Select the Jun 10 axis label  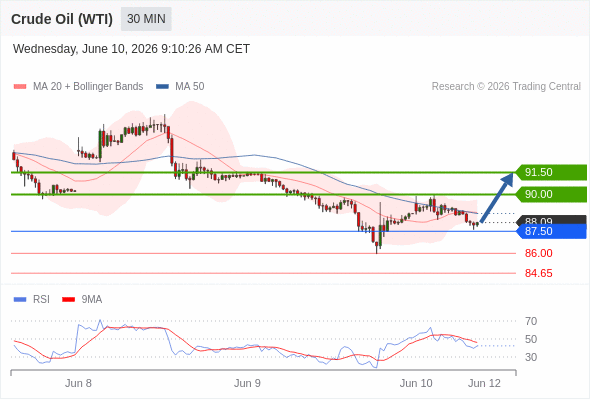(416, 383)
